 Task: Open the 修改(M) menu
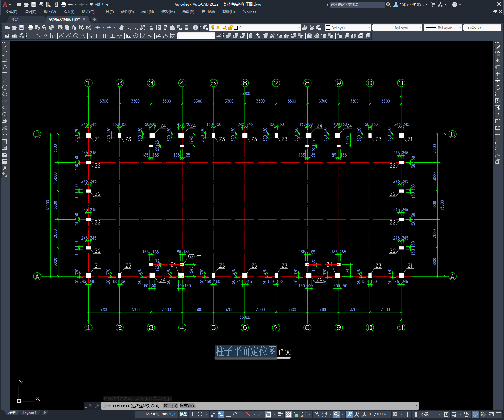click(168, 12)
